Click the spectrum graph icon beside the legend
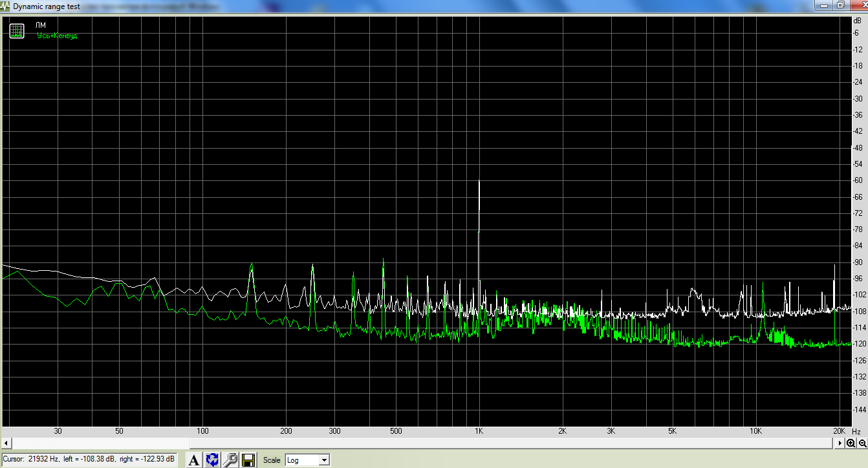 click(17, 30)
